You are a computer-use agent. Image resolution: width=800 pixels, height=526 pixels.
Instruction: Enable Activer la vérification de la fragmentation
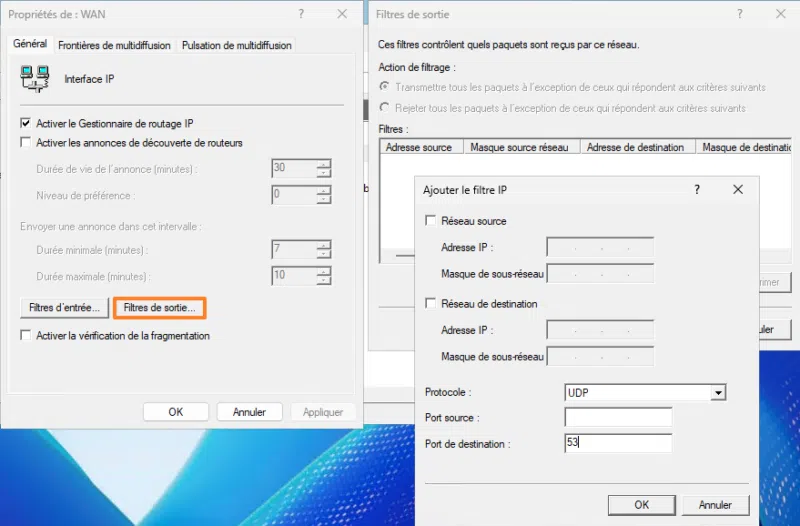[x=26, y=336]
